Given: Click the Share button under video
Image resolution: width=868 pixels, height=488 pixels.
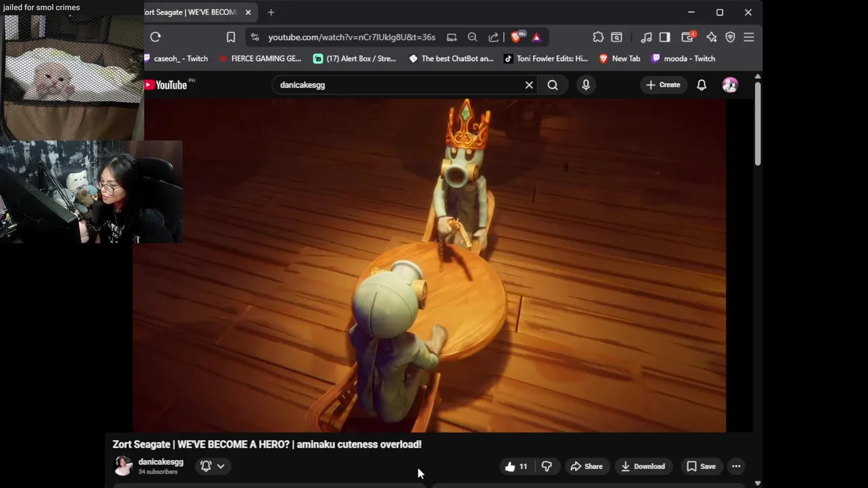Looking at the screenshot, I should coord(586,466).
